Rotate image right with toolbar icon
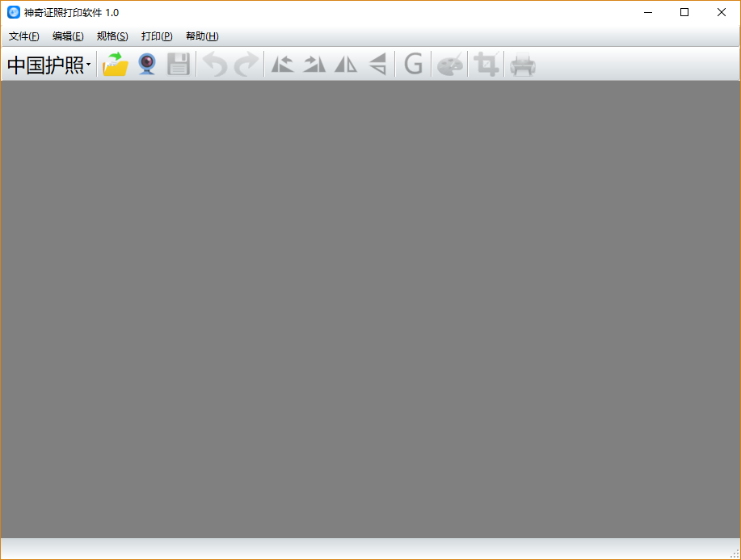 coord(314,64)
